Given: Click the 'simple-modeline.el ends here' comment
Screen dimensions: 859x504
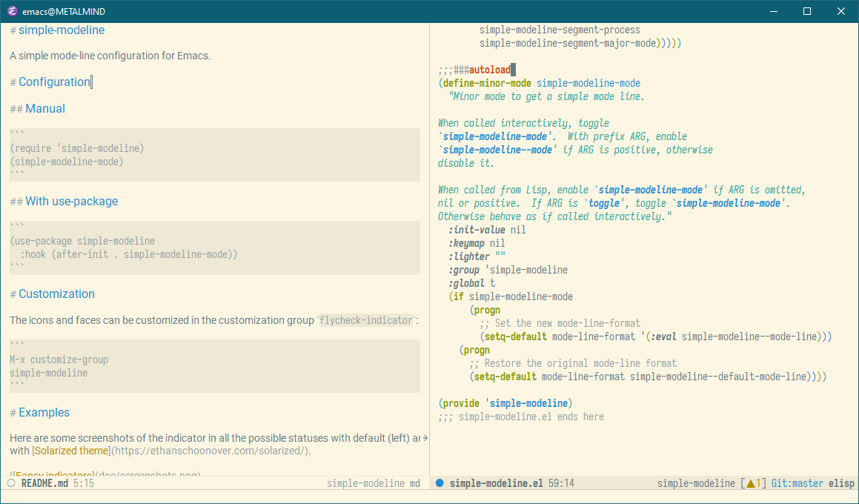Looking at the screenshot, I should point(521,417).
